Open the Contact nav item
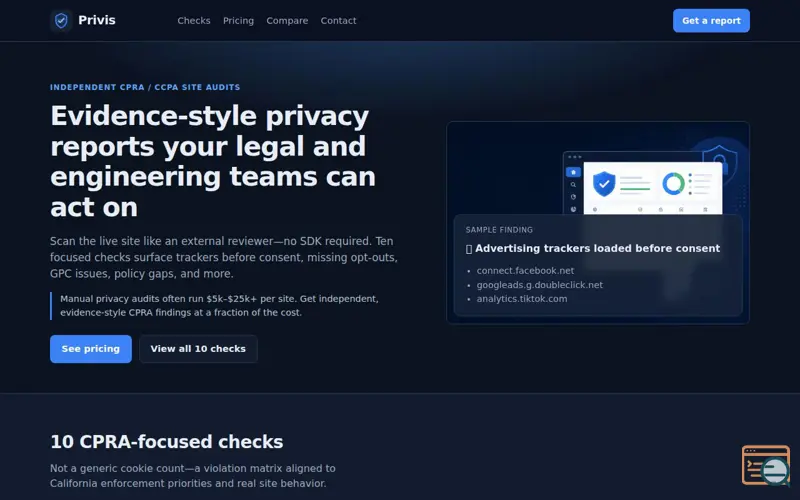800x500 pixels. [338, 21]
